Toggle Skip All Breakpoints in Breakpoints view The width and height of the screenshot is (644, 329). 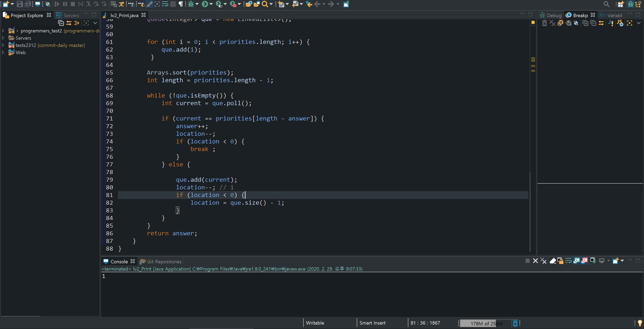[576, 23]
